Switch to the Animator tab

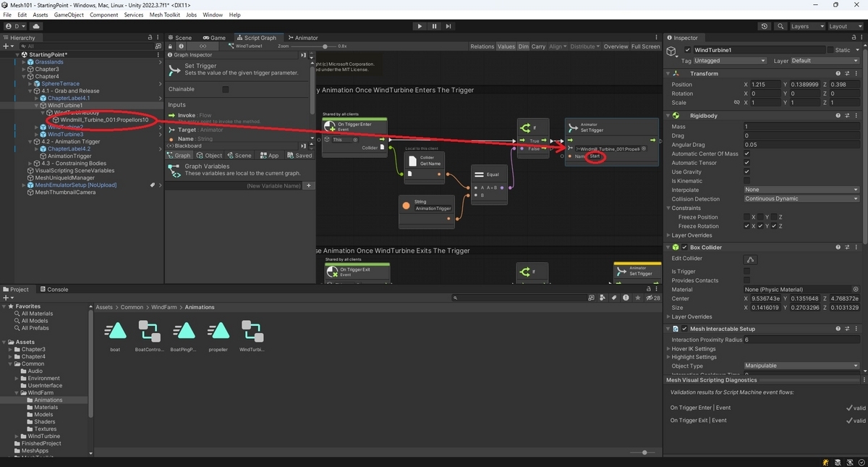tap(303, 38)
